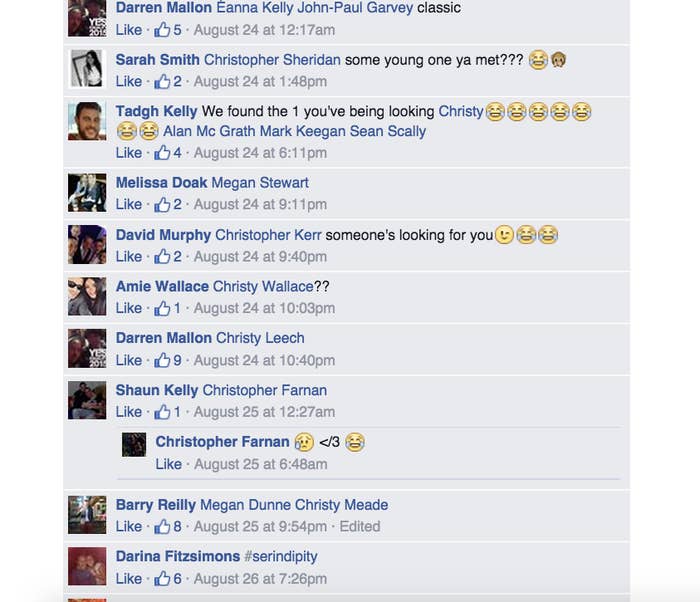Viewport: 700px width, 602px height.
Task: Click thumbs-up icon on Amie Wallace's comment
Action: point(162,308)
